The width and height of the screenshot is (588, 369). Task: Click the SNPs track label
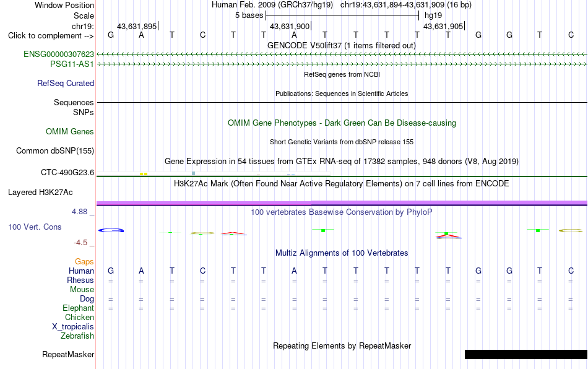(84, 112)
